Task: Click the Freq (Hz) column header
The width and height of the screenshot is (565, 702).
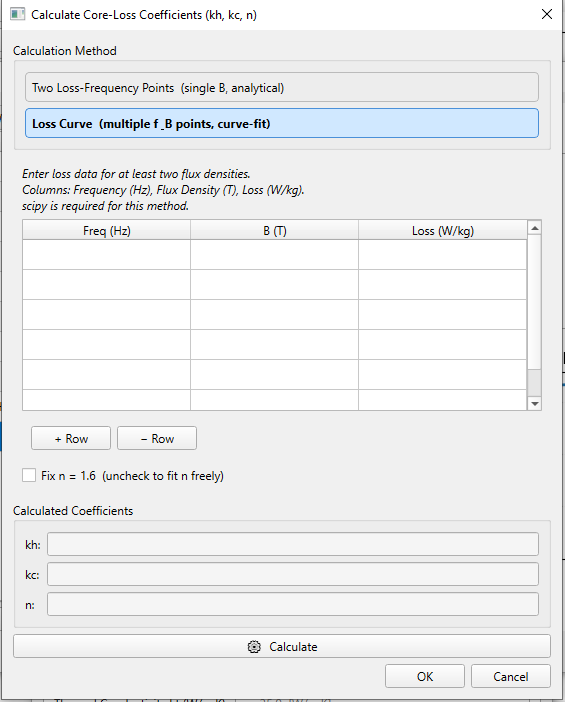Action: coord(107,230)
